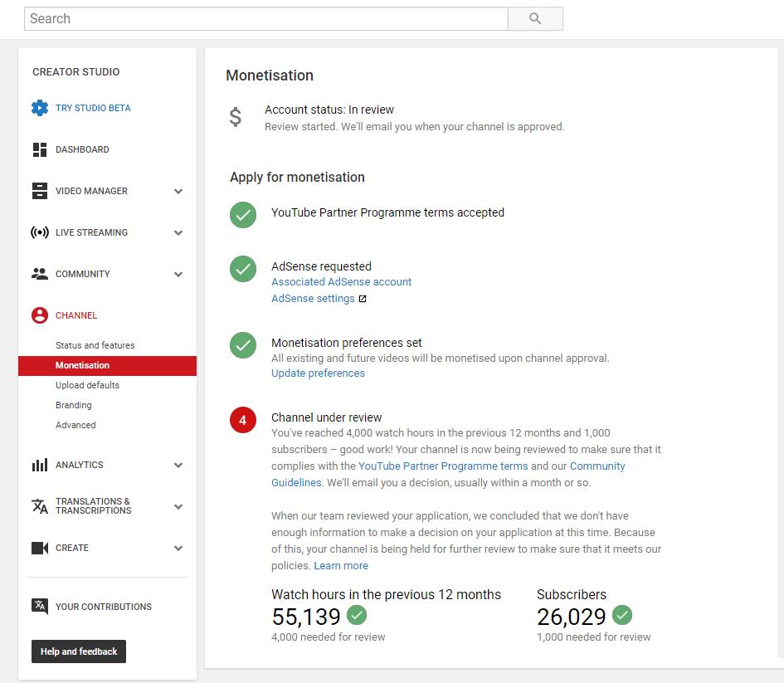Open Associated AdSense account link
The width and height of the screenshot is (784, 683).
pyautogui.click(x=342, y=282)
